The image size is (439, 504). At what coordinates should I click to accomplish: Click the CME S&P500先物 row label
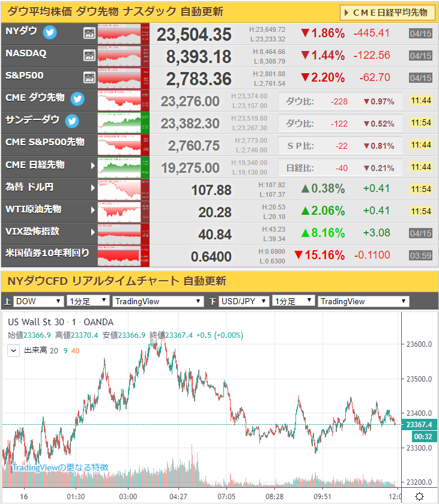point(45,142)
